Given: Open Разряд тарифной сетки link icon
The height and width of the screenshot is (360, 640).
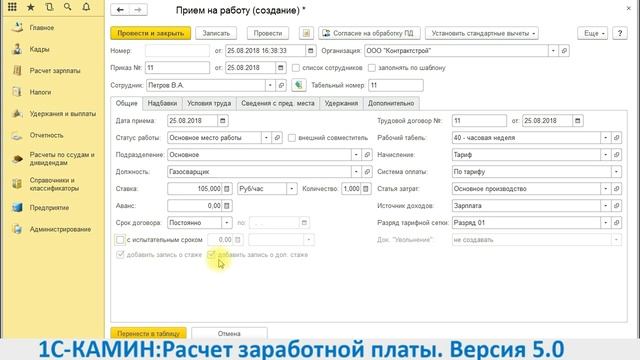Looking at the screenshot, I should [616, 223].
